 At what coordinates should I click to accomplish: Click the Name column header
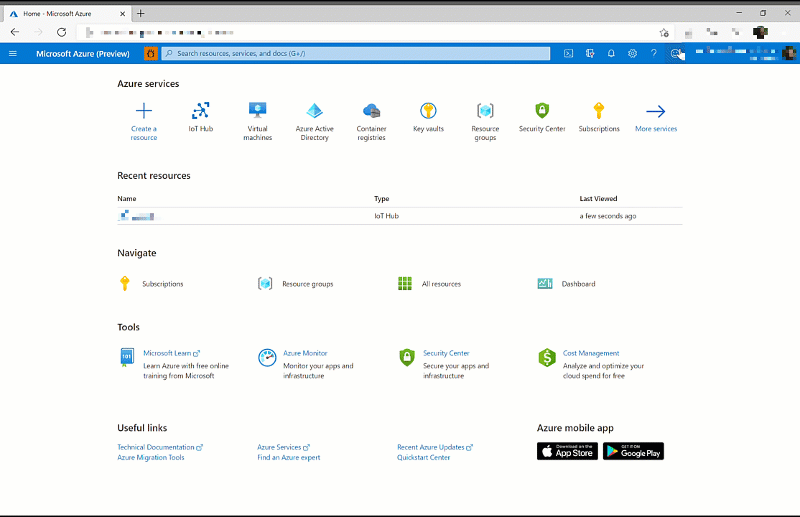[127, 199]
